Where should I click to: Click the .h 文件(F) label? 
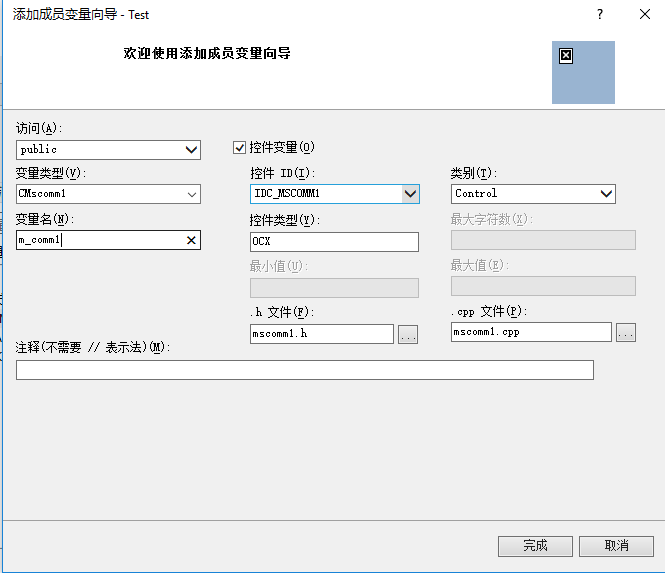pos(282,313)
